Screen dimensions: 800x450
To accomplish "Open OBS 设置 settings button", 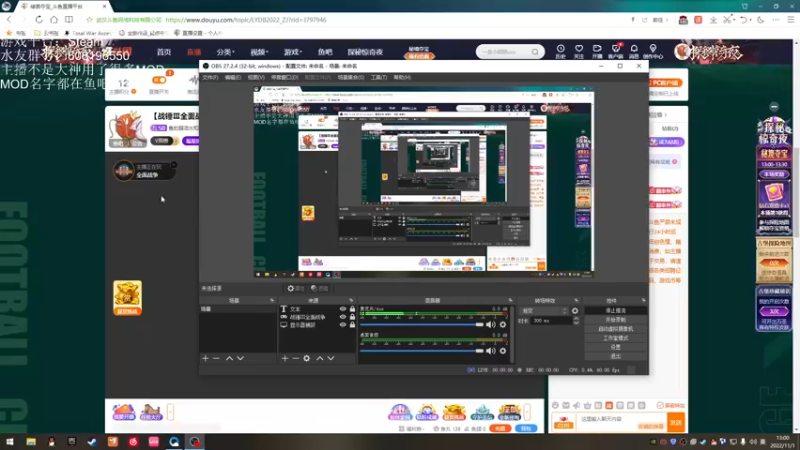I will click(x=615, y=347).
